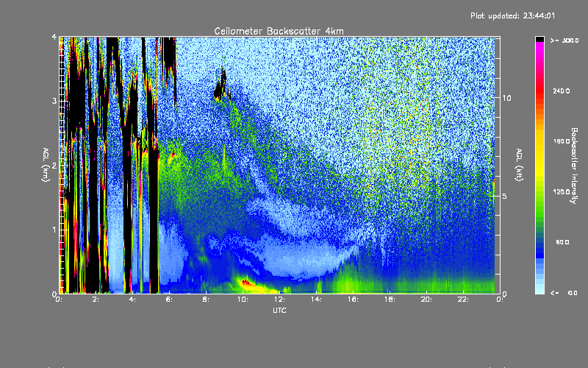Click the 'Backscatter Intensity' colorbar label
This screenshot has width=588, height=368.
tap(574, 166)
